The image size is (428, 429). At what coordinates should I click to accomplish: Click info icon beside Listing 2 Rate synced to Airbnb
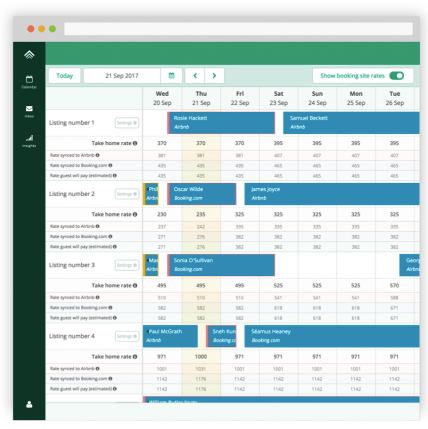coord(98,226)
